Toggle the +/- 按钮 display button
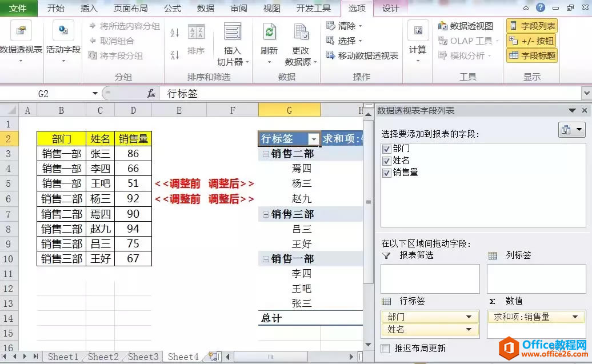 click(x=532, y=41)
